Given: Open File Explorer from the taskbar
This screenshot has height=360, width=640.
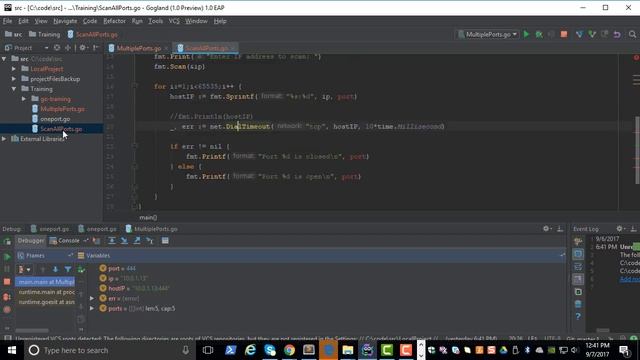Looking at the screenshot, I should (x=348, y=350).
